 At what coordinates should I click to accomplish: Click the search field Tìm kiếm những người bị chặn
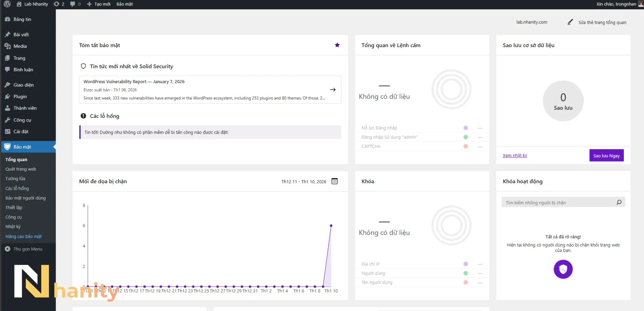[563, 203]
